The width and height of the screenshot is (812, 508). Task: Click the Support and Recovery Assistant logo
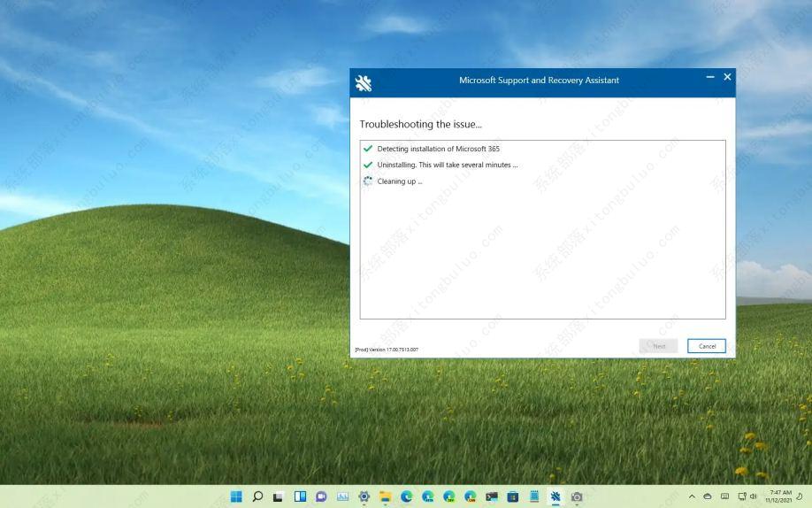click(363, 83)
